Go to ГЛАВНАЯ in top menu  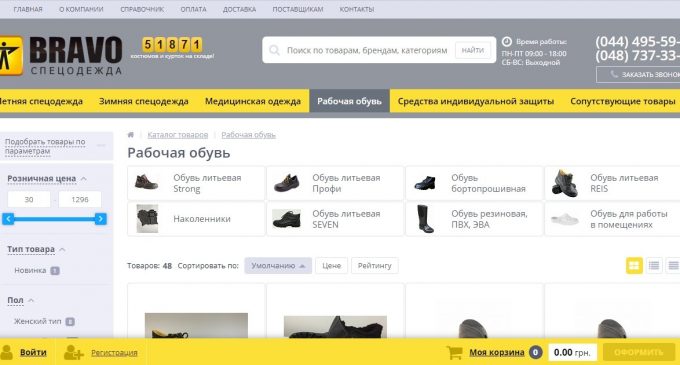click(28, 9)
